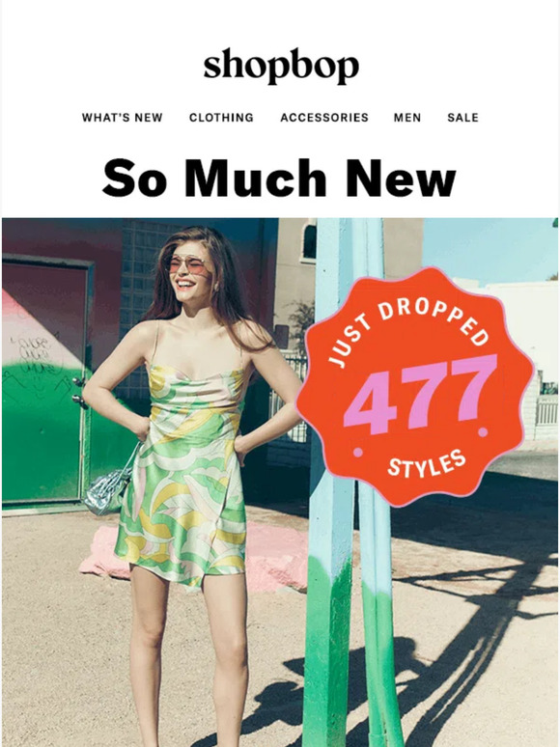560x747 pixels.
Task: Click the JUST DROPPED curved text
Action: point(409,332)
